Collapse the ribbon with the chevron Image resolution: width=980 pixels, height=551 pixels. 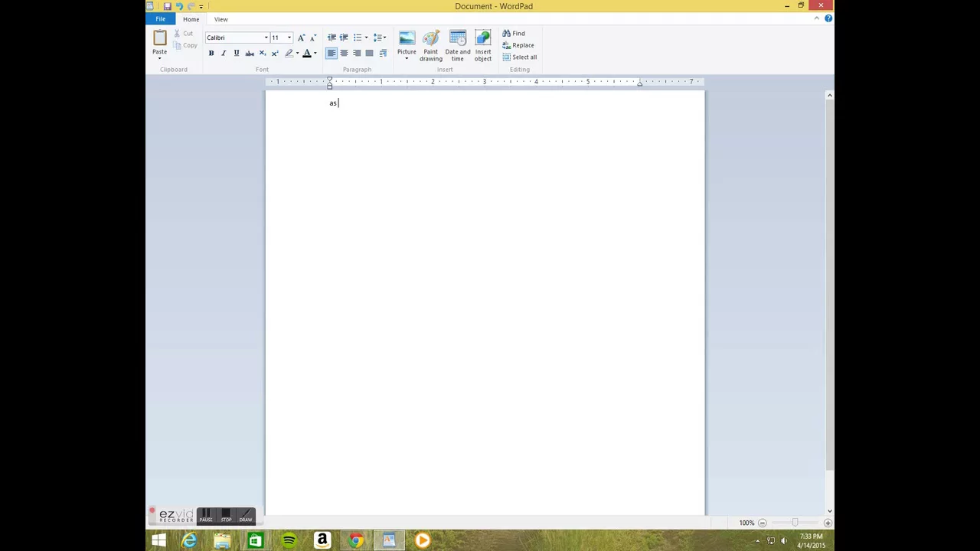click(x=816, y=18)
